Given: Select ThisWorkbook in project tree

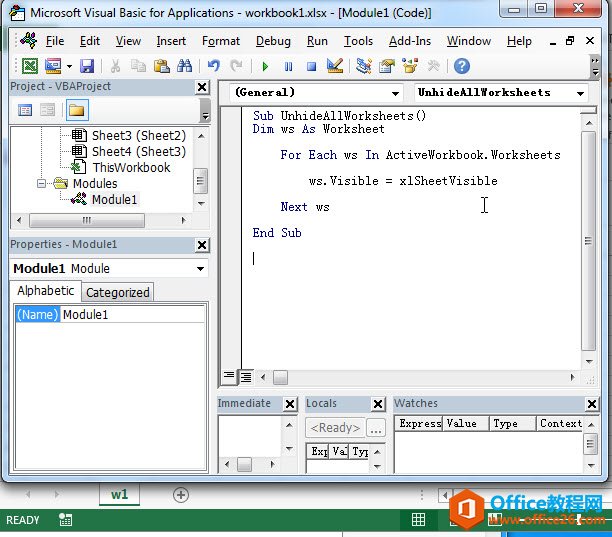Looking at the screenshot, I should click(x=131, y=167).
